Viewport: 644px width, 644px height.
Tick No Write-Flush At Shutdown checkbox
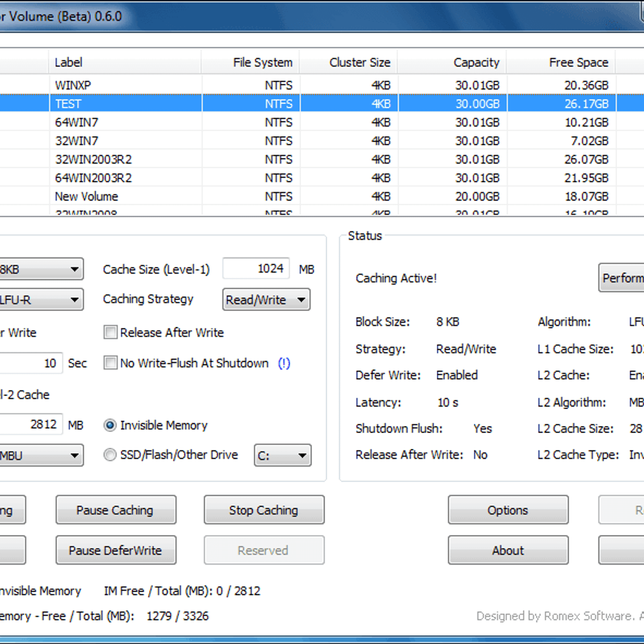[110, 363]
